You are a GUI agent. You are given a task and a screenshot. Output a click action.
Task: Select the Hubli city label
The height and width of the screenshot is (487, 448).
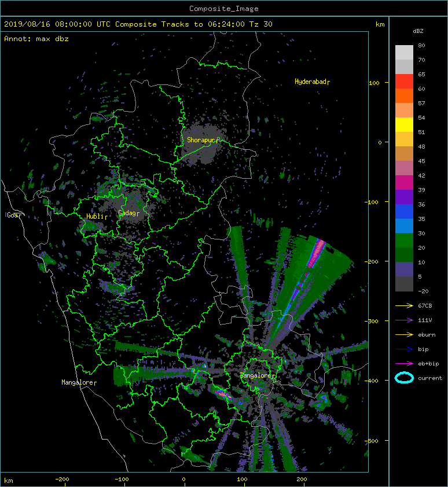pyautogui.click(x=97, y=216)
